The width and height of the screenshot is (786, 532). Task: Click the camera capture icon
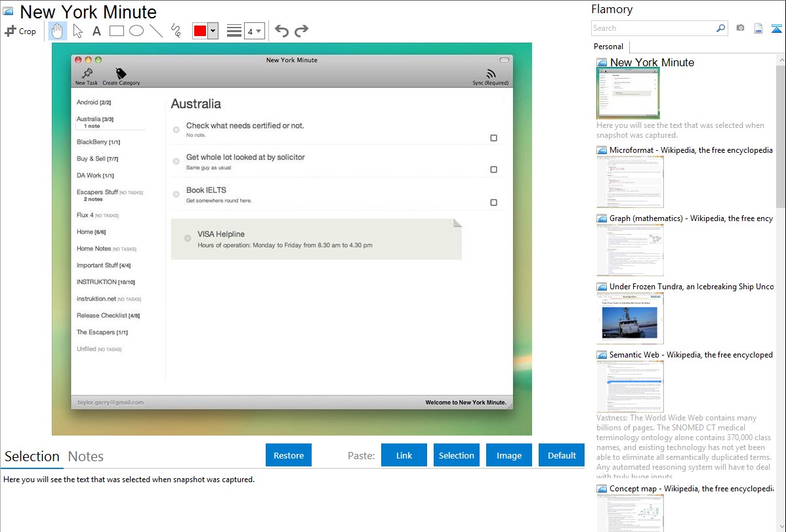point(740,28)
